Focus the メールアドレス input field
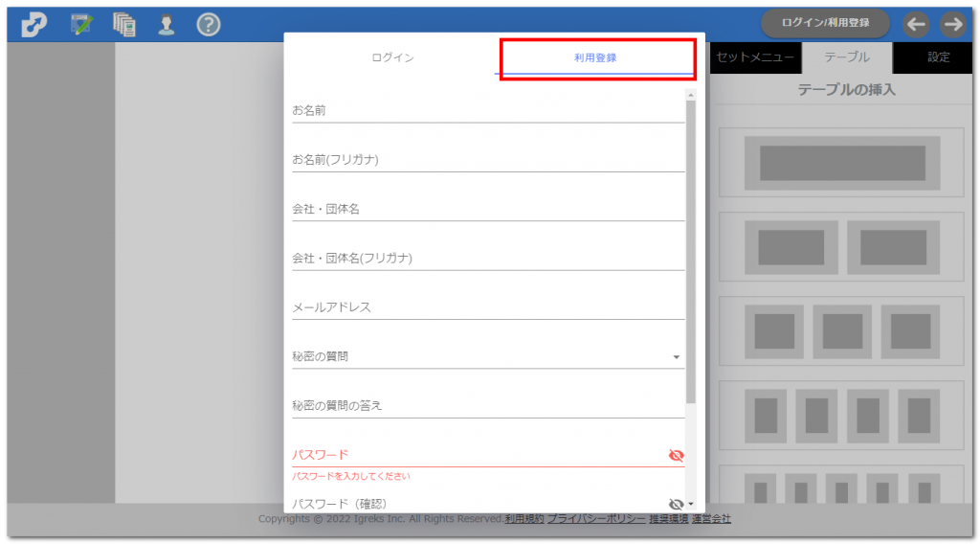 (488, 307)
